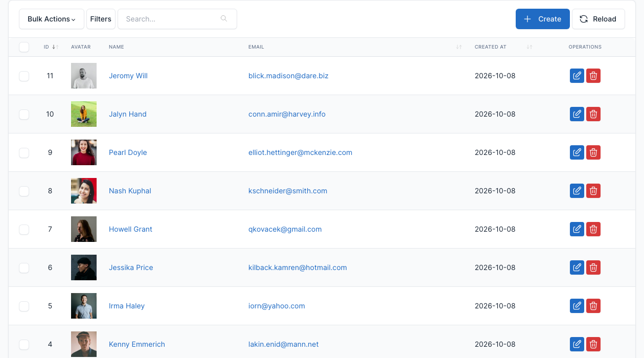644x358 pixels.
Task: Edit the Jalyn Hand record
Action: (577, 114)
